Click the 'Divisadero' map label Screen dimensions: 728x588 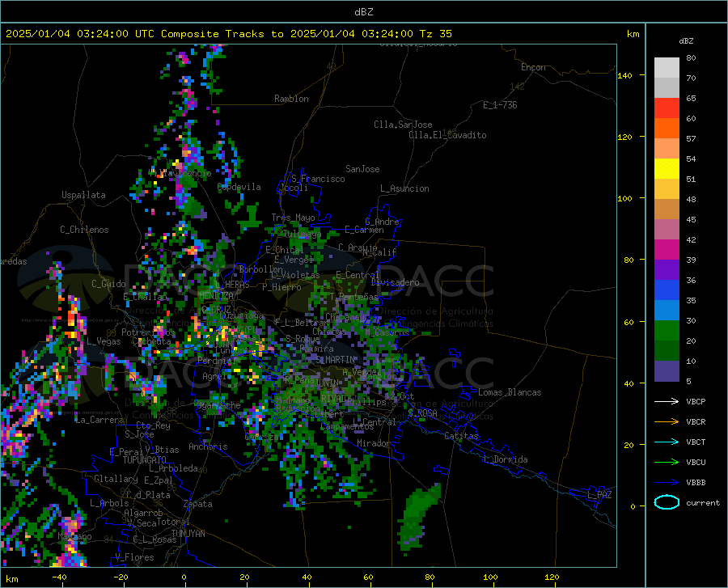click(x=395, y=282)
